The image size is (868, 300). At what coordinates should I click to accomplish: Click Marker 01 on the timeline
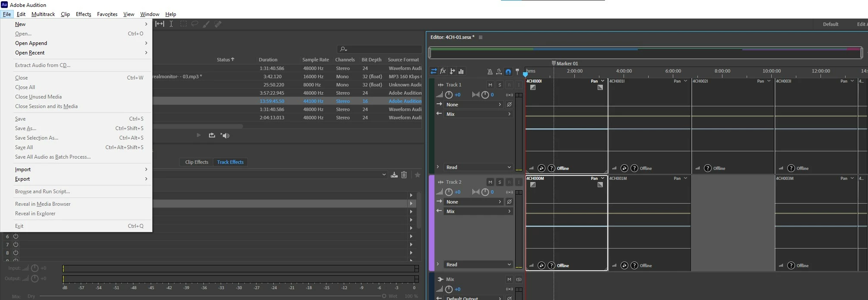point(565,63)
